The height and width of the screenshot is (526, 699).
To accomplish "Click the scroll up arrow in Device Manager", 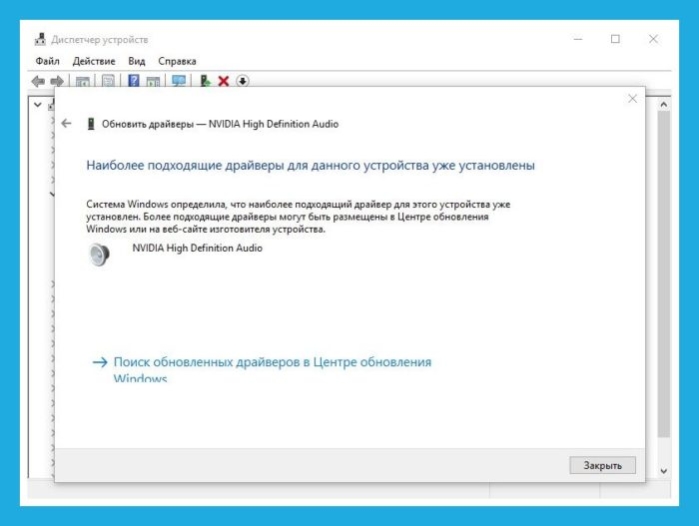I will tap(664, 104).
